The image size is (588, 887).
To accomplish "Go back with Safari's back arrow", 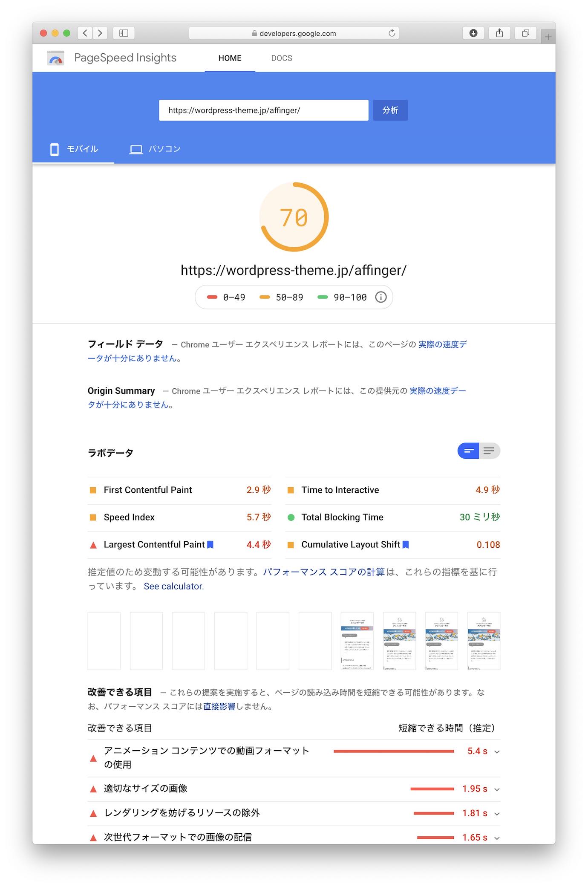I will point(85,33).
